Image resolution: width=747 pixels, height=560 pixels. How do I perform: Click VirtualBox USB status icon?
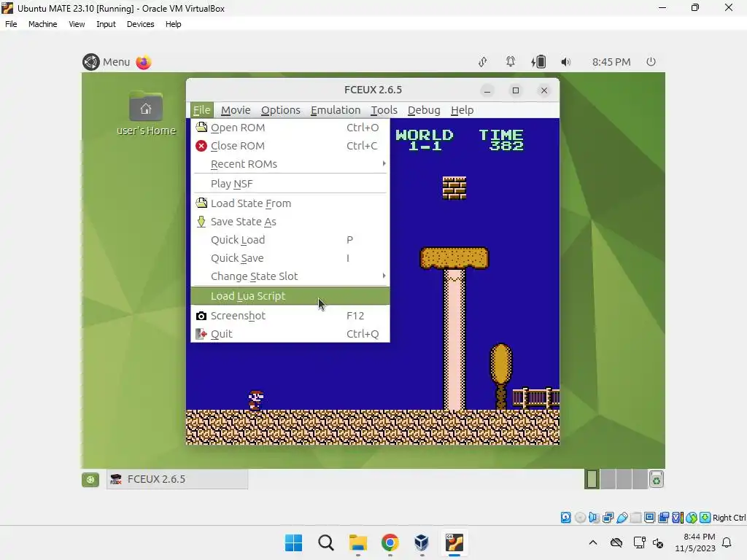pyautogui.click(x=622, y=517)
